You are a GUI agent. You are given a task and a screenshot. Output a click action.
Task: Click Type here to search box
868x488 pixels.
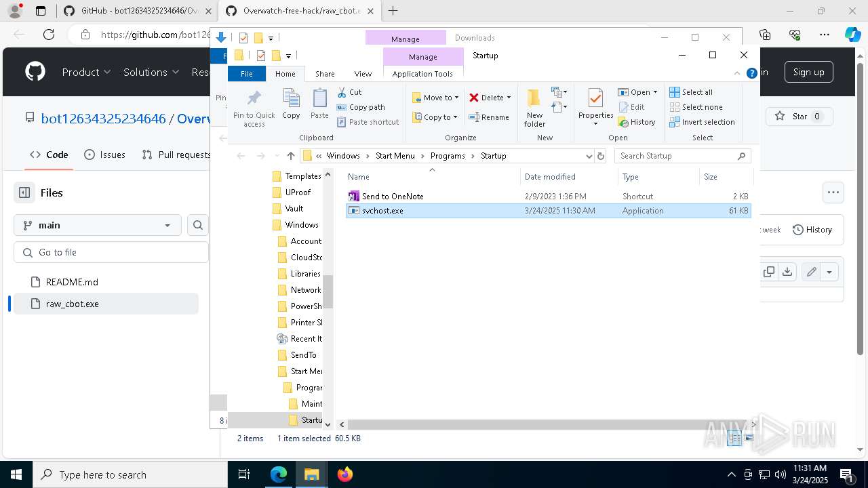pyautogui.click(x=130, y=474)
